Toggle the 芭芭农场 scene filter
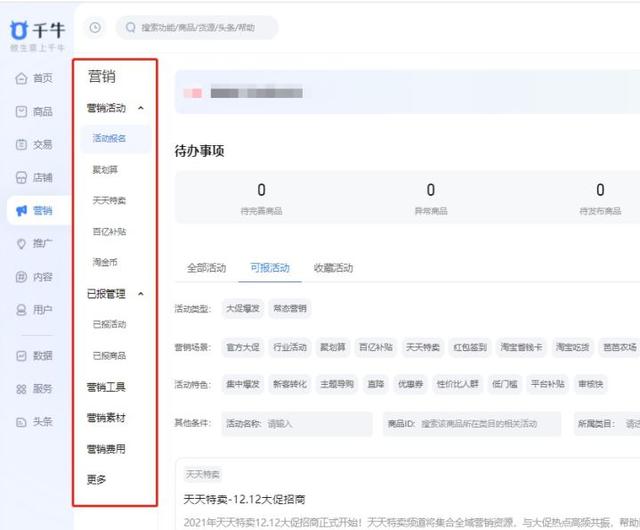Screen dimensions: 640x530 pos(620,347)
